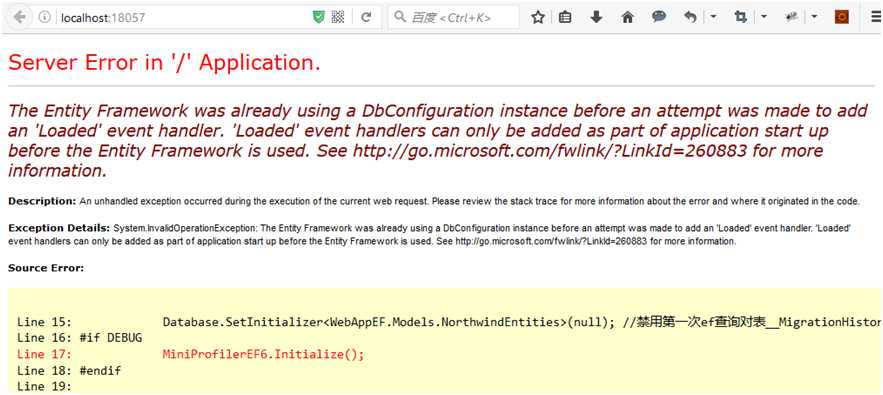This screenshot has width=883, height=395.
Task: Open the QR code icon in address bar
Action: pyautogui.click(x=337, y=17)
